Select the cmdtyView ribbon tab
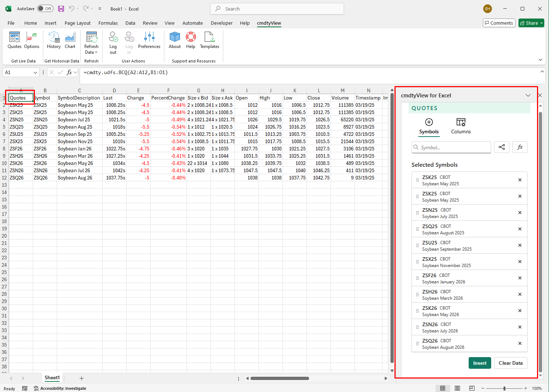Image resolution: width=549 pixels, height=392 pixels. click(269, 23)
